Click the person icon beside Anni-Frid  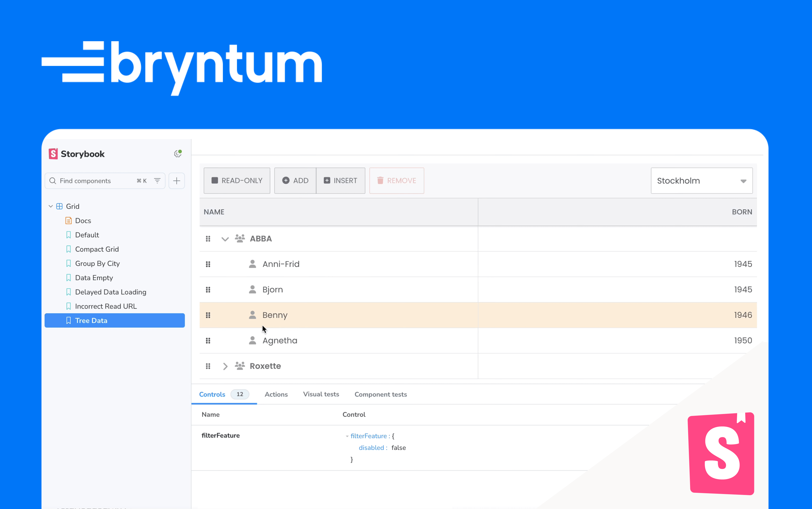[252, 264]
